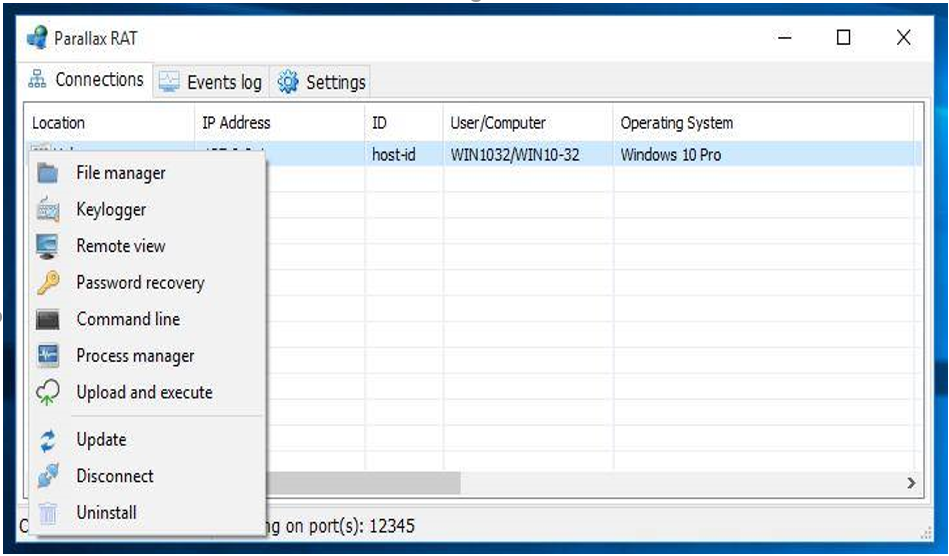Sort by Operating System column header
949x556 pixels.
click(x=763, y=123)
